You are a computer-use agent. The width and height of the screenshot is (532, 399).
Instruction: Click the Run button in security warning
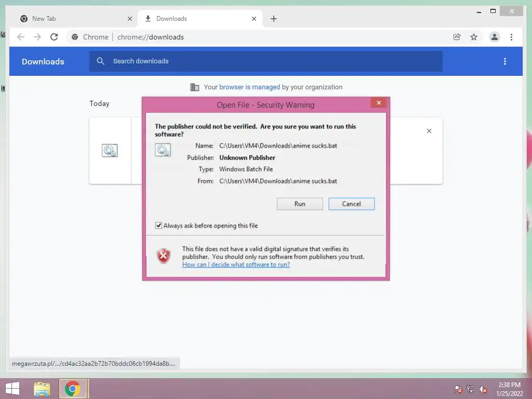[300, 204]
